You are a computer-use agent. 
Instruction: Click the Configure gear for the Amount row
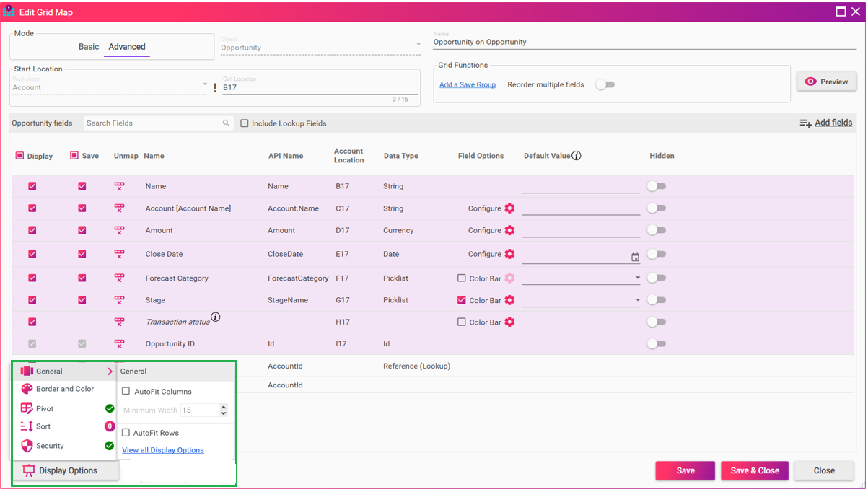pyautogui.click(x=509, y=231)
